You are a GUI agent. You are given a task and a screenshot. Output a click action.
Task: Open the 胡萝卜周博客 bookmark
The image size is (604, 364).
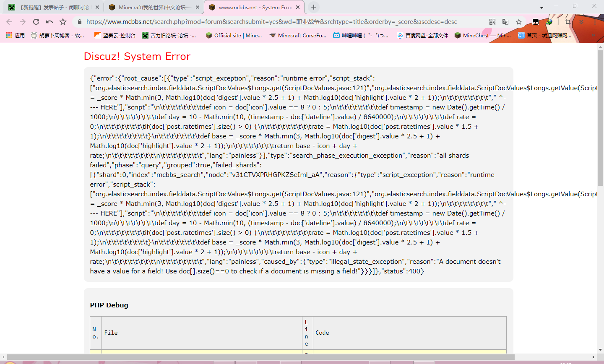[57, 35]
